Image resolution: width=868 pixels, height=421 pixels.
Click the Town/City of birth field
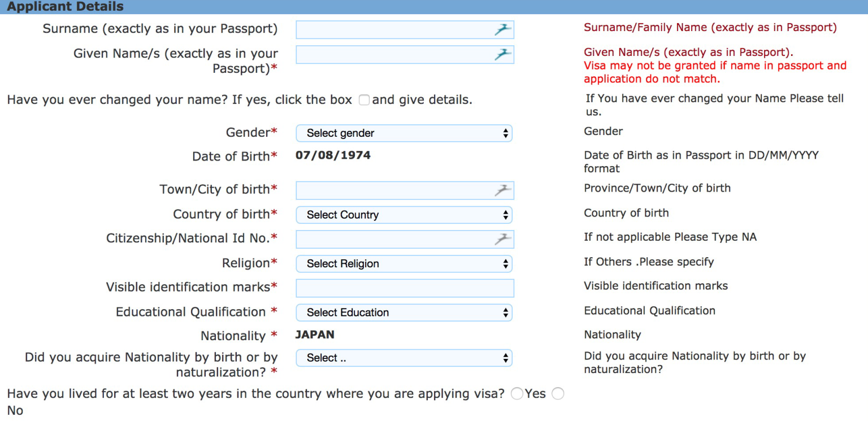click(x=393, y=190)
